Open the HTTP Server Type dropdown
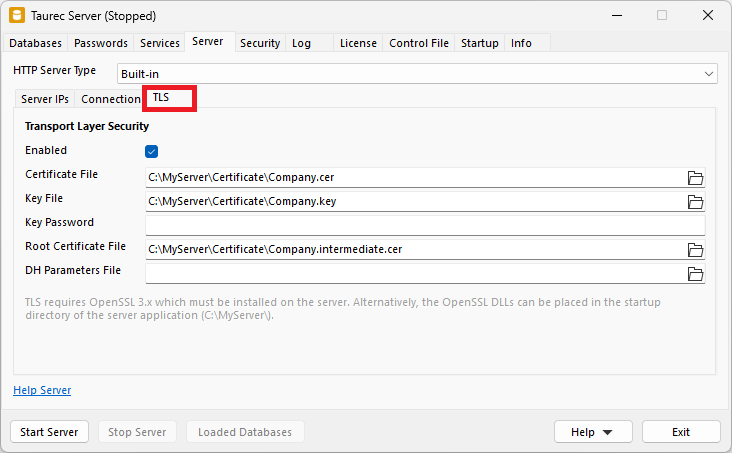Screen dimensions: 732x453 click(417, 74)
